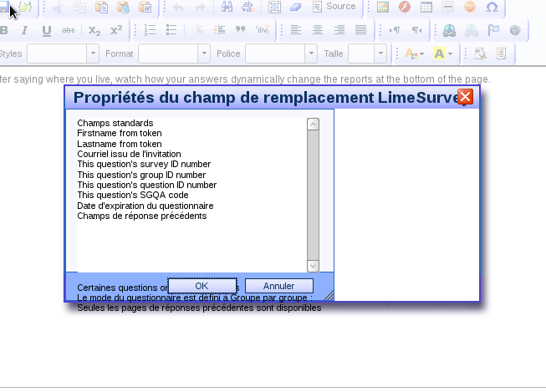The height and width of the screenshot is (392, 546).
Task: Click the OK button
Action: pos(202,286)
